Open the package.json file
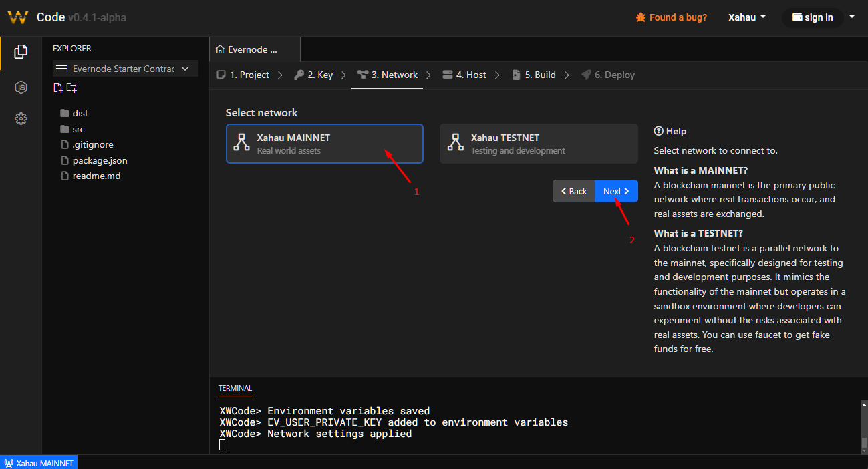This screenshot has width=868, height=469. (x=94, y=160)
